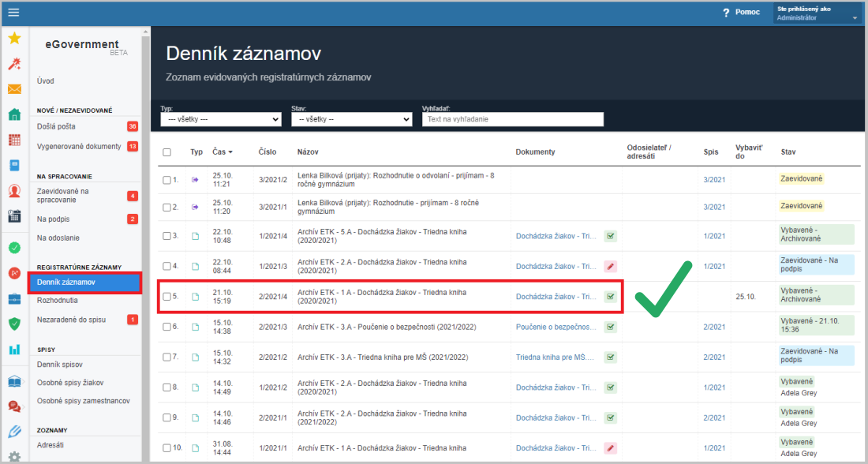
Task: Click the Zaevidované status label in row 1
Action: (x=801, y=179)
